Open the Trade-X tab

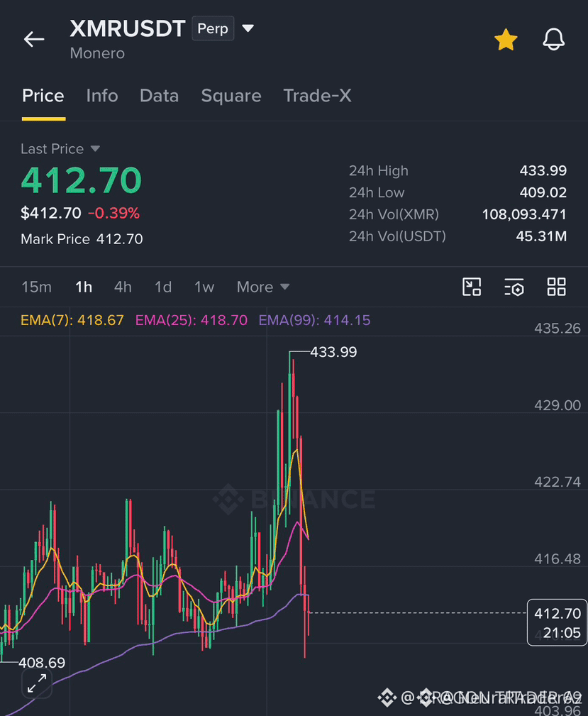tap(317, 96)
